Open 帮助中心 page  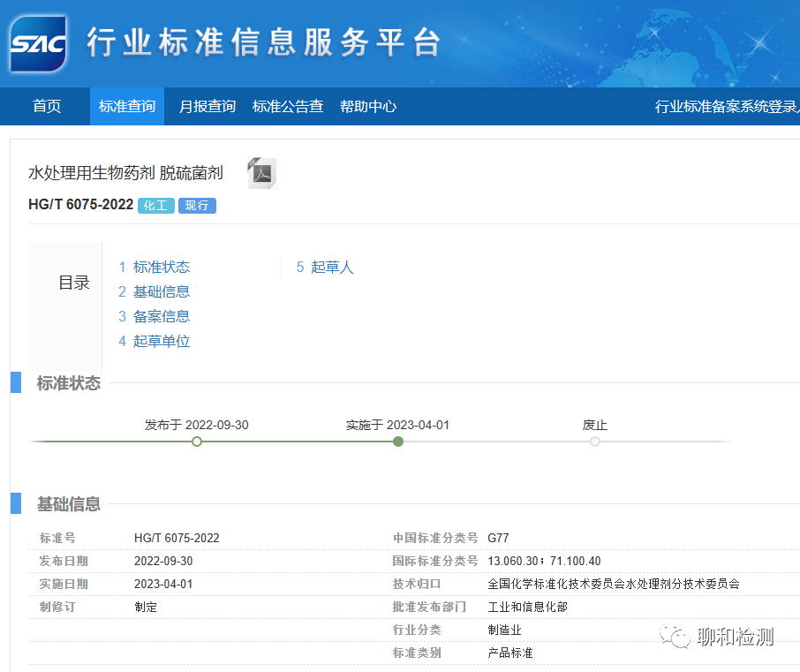[368, 106]
